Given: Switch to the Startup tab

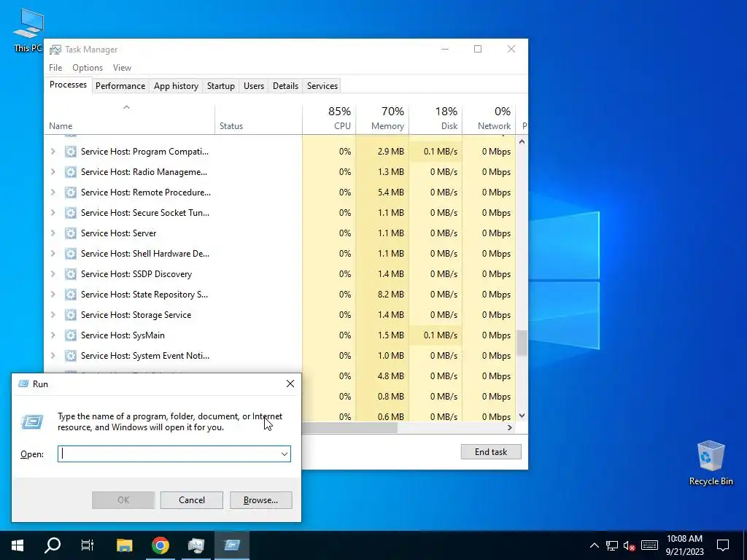Looking at the screenshot, I should click(220, 86).
